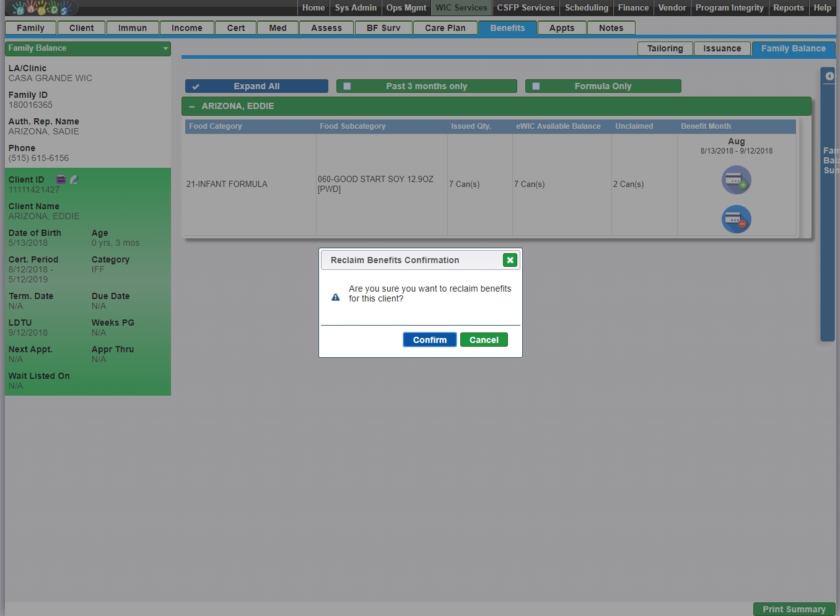
Task: Click the Print Summary button
Action: tap(794, 609)
